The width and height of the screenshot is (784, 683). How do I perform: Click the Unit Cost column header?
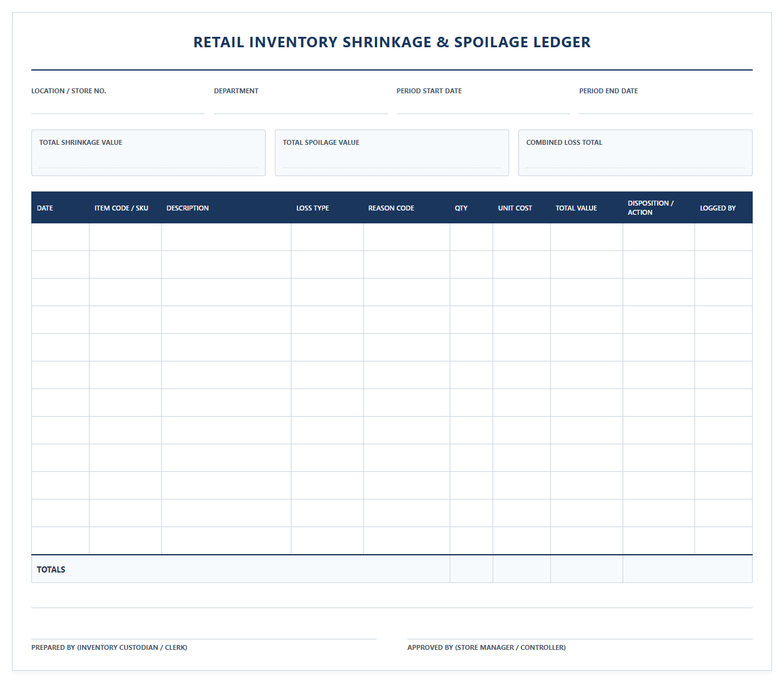pos(521,208)
